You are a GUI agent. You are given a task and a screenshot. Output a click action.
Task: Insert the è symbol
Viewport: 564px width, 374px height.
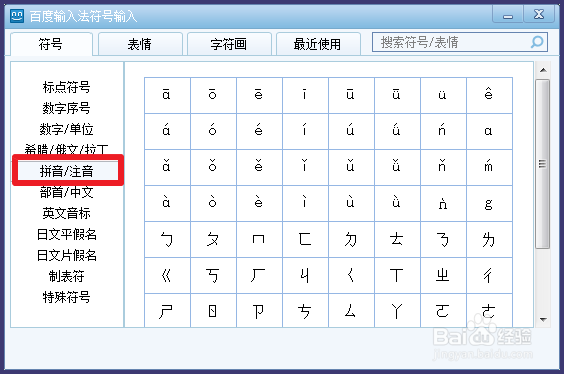[259, 203]
